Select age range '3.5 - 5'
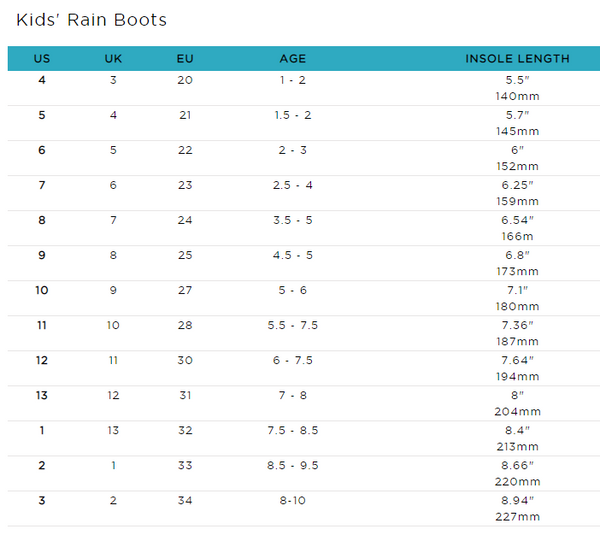The height and width of the screenshot is (535, 600). pos(293,220)
